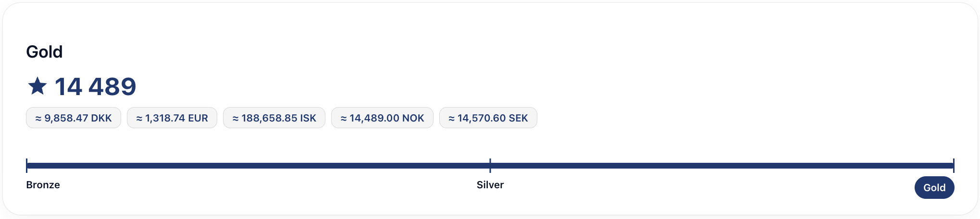
Task: Pick the 14,489.00 NOK conversion chip
Action: (x=382, y=118)
